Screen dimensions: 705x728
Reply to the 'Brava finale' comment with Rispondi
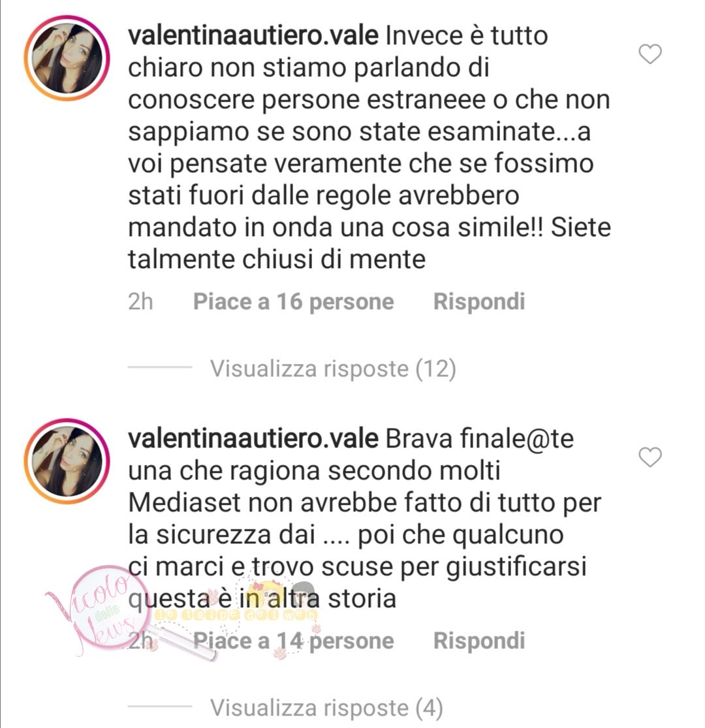tap(479, 641)
